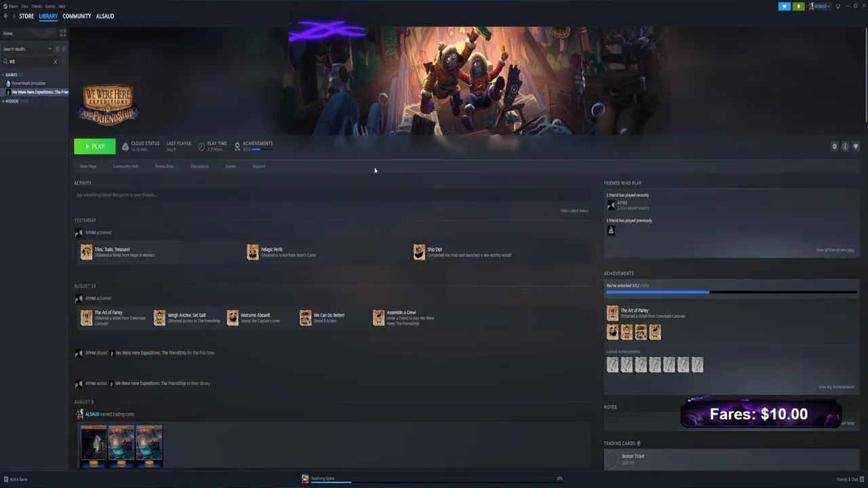The image size is (868, 488).
Task: Enter Big Picture mode icon
Action: click(838, 6)
